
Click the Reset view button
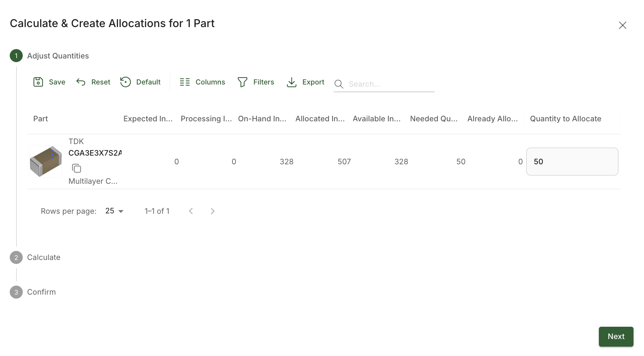93,82
